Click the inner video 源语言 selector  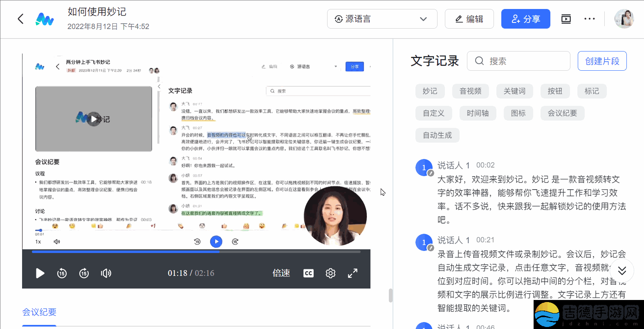313,67
